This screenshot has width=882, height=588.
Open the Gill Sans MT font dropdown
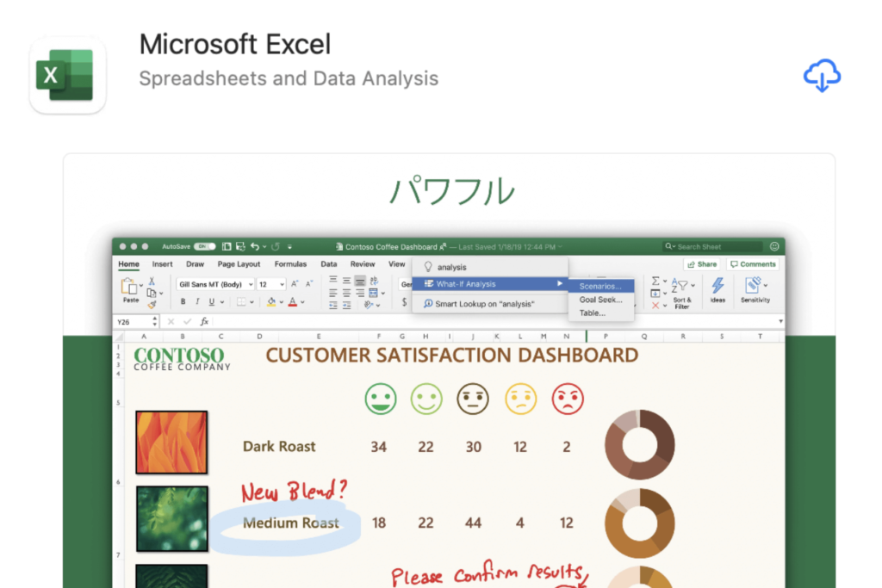coord(215,284)
